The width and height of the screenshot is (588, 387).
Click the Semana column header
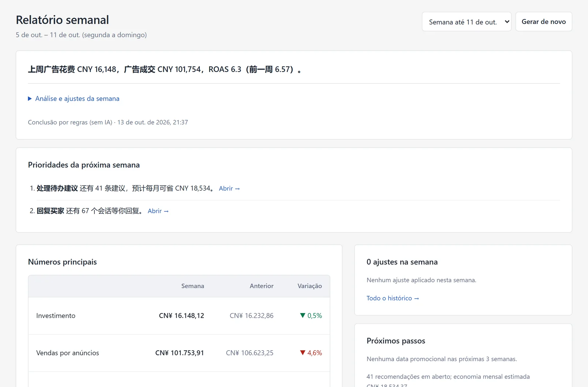tap(193, 286)
